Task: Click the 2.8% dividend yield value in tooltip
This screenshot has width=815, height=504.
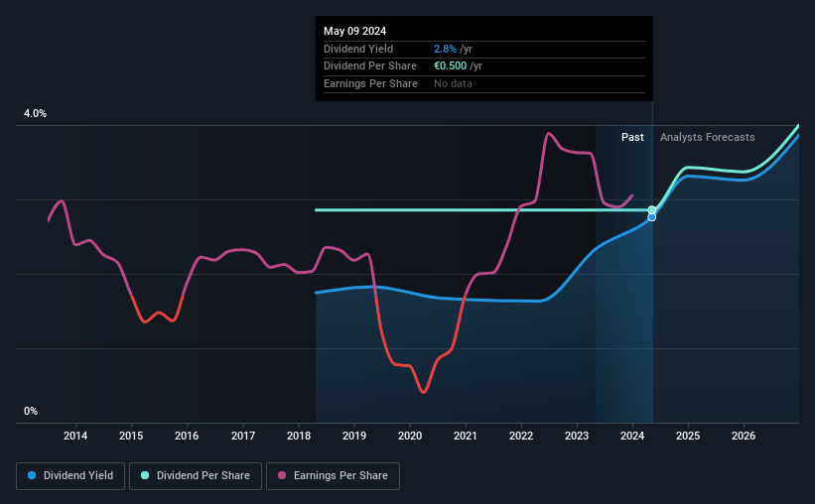Action: pyautogui.click(x=445, y=49)
